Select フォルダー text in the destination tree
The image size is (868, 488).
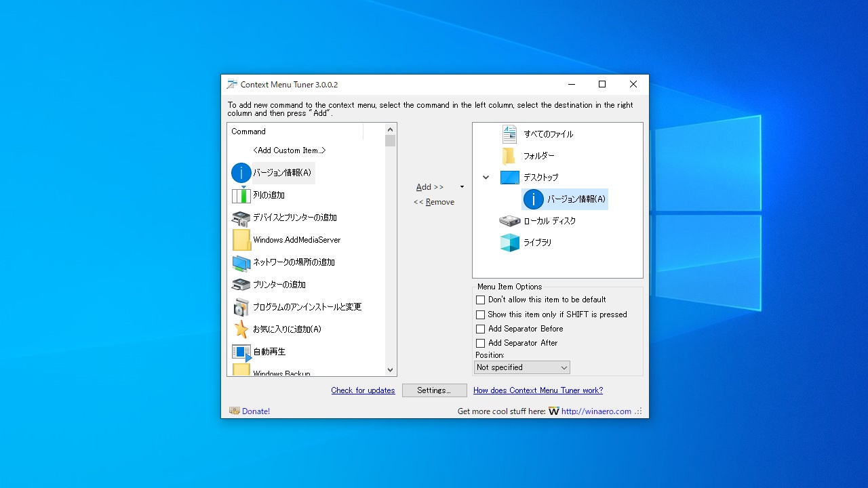click(x=539, y=156)
